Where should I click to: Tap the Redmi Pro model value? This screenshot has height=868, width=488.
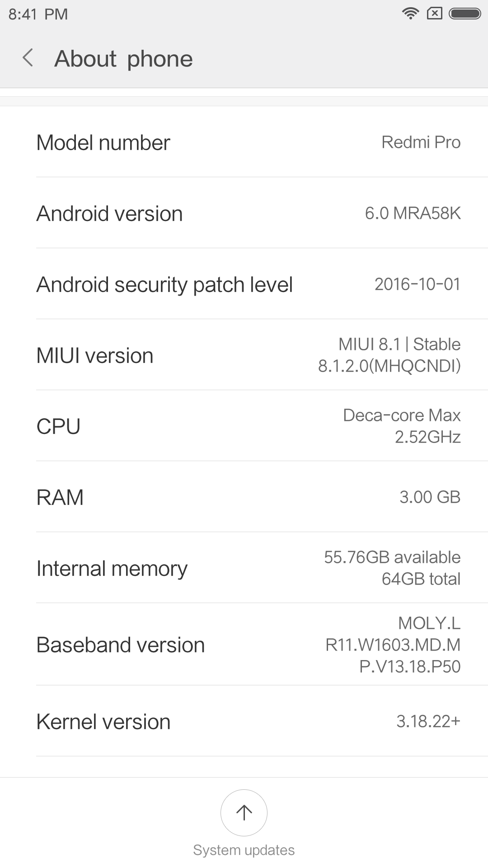[x=421, y=142]
